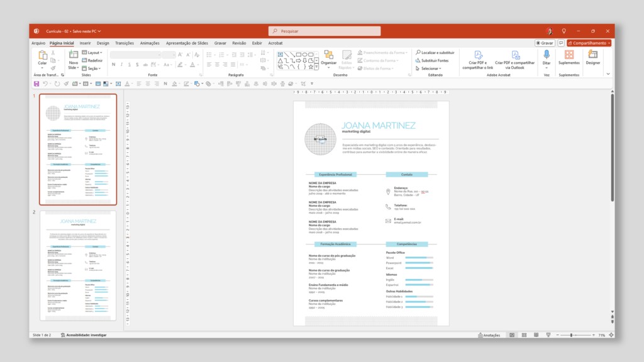Open the Transições tab
This screenshot has width=644, height=362.
click(124, 43)
